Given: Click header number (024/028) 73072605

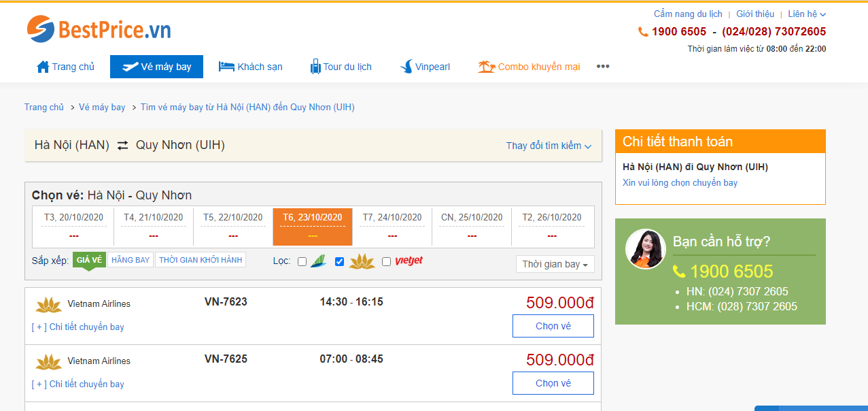Looking at the screenshot, I should 774,31.
